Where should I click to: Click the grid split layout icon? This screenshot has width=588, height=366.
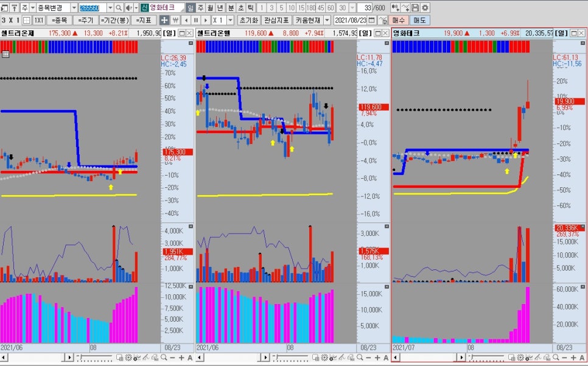[x=27, y=20]
